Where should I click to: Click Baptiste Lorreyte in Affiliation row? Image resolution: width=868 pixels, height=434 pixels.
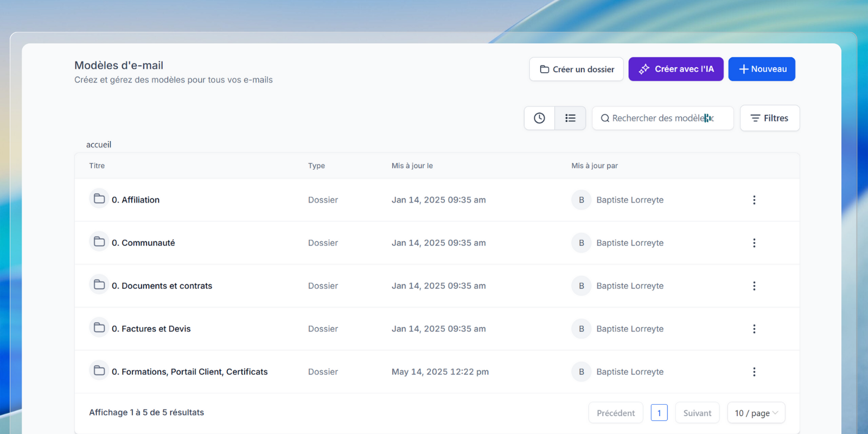pyautogui.click(x=630, y=200)
